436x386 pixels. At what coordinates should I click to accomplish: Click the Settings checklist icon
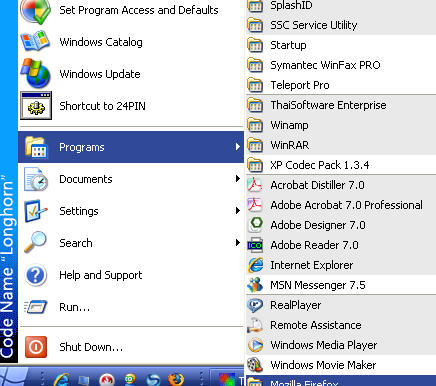[x=36, y=211]
